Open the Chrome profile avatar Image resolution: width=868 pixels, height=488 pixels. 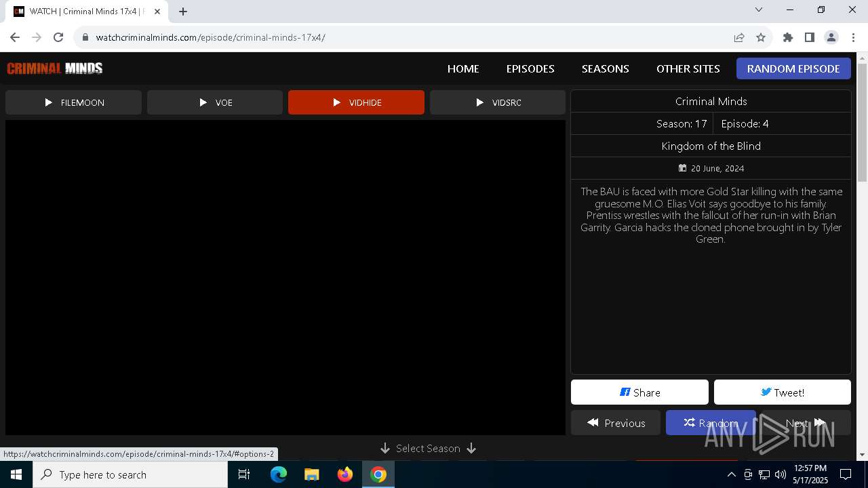831,37
